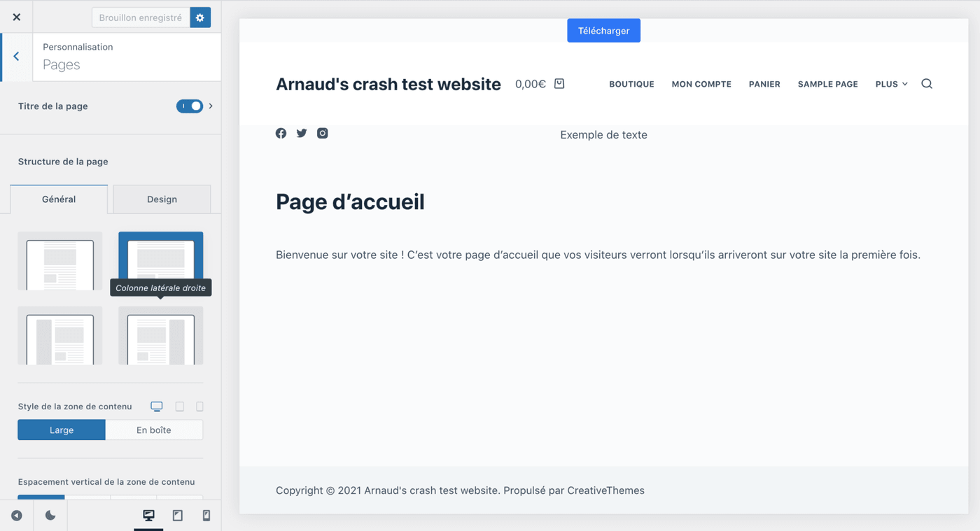This screenshot has width=980, height=531.
Task: Click the Télécharger button
Action: click(x=603, y=31)
